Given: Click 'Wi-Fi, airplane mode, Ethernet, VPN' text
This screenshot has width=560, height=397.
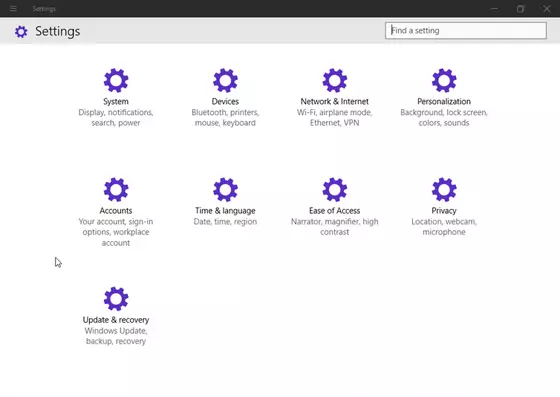Looking at the screenshot, I should coord(334,117).
